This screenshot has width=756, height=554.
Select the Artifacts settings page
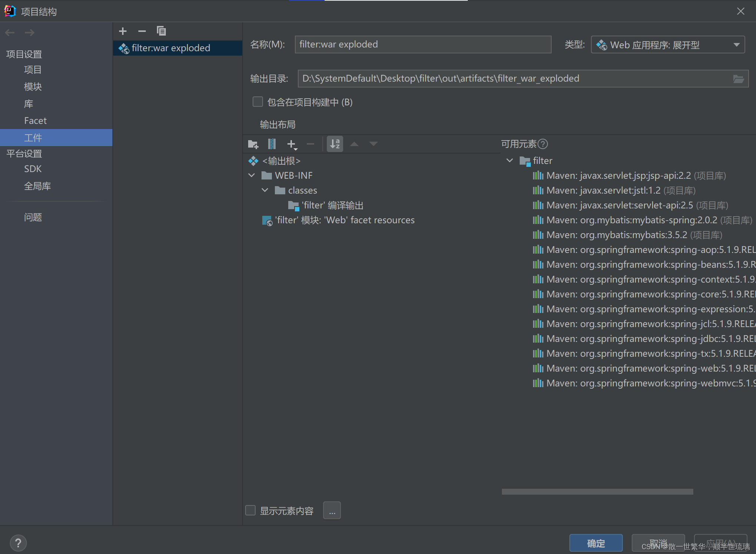(x=56, y=138)
